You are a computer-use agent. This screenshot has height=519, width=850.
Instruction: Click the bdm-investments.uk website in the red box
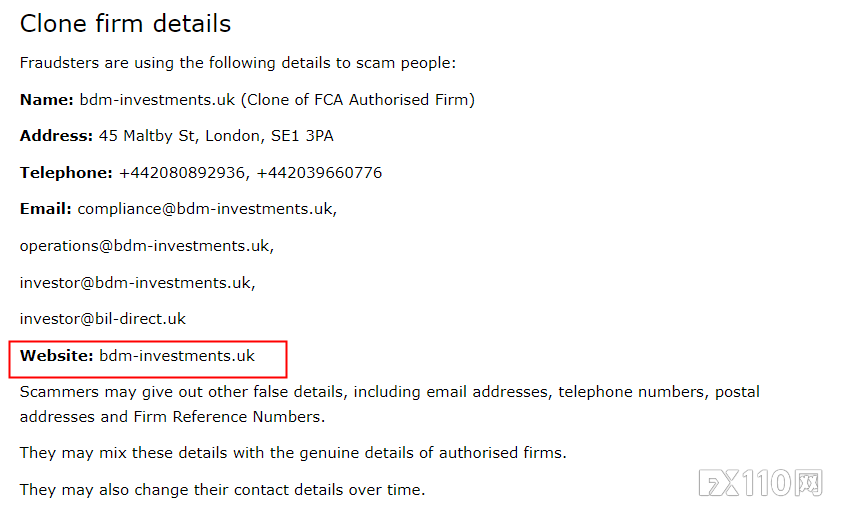(x=177, y=356)
